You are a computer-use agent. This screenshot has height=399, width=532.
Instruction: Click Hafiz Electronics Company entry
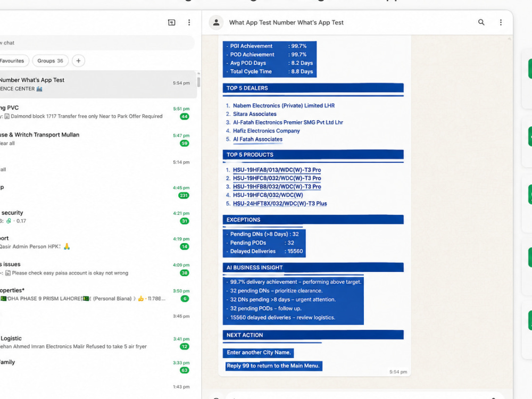click(267, 131)
